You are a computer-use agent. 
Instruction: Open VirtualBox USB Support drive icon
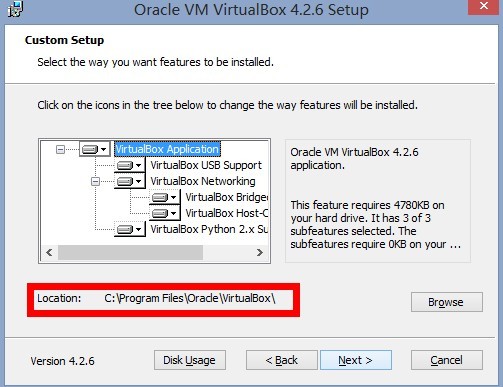[129, 165]
